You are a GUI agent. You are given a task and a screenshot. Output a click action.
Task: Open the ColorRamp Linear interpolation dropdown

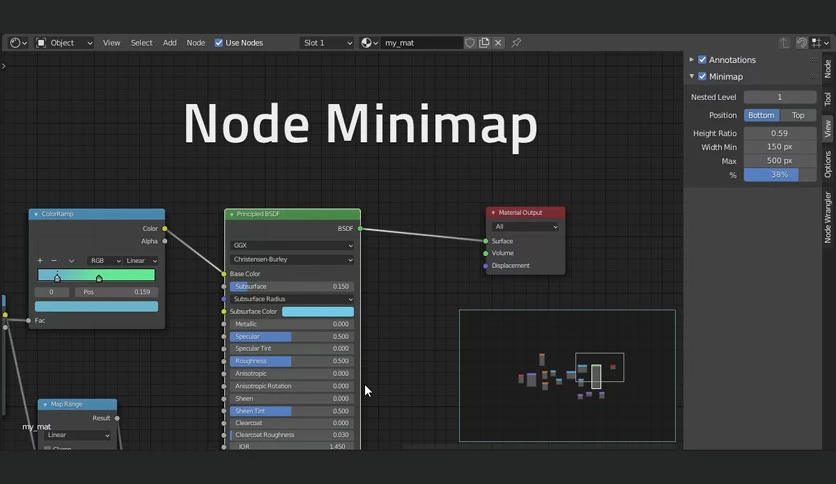click(141, 261)
